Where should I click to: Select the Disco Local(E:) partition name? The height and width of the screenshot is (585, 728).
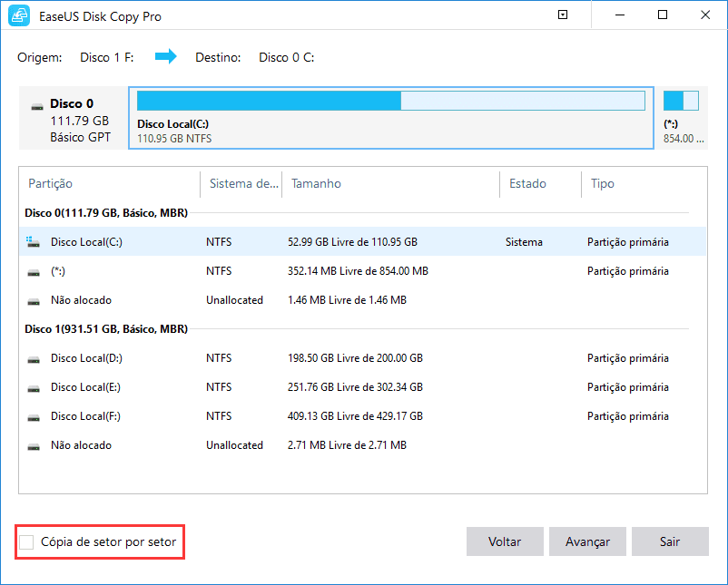point(85,387)
